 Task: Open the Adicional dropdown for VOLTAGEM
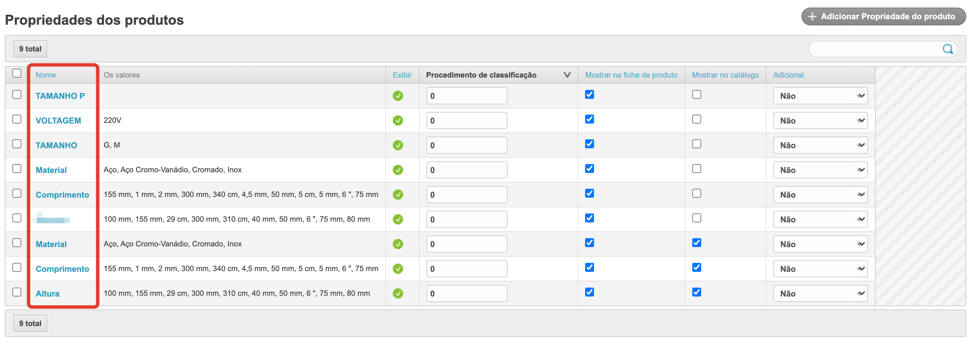tap(820, 120)
